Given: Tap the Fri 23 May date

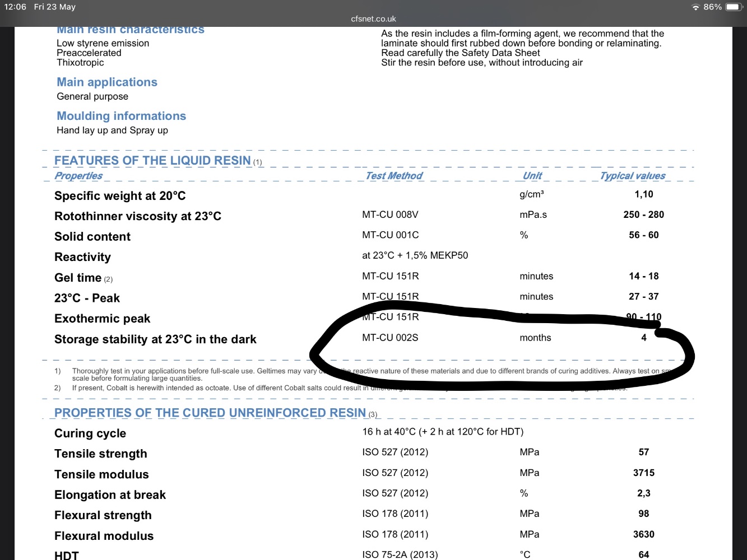Looking at the screenshot, I should pos(54,7).
